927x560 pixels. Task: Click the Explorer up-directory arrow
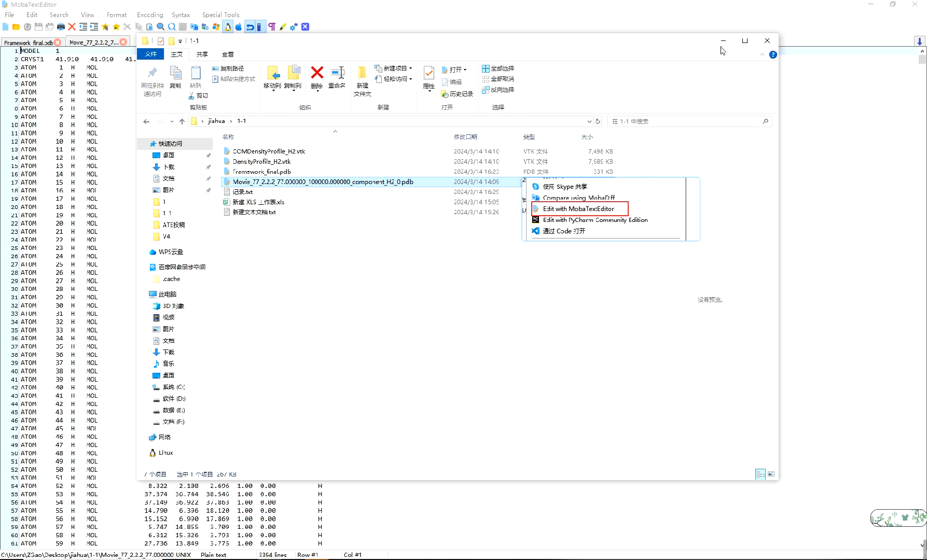(x=182, y=121)
